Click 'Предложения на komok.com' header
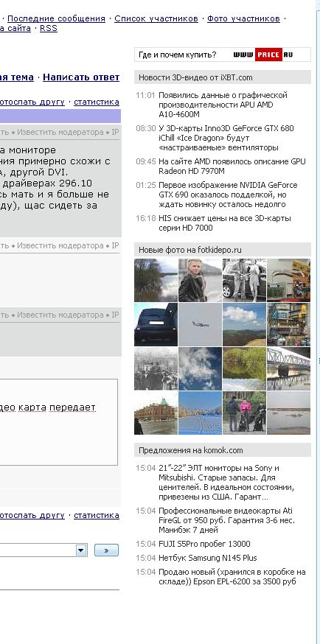 (222, 450)
